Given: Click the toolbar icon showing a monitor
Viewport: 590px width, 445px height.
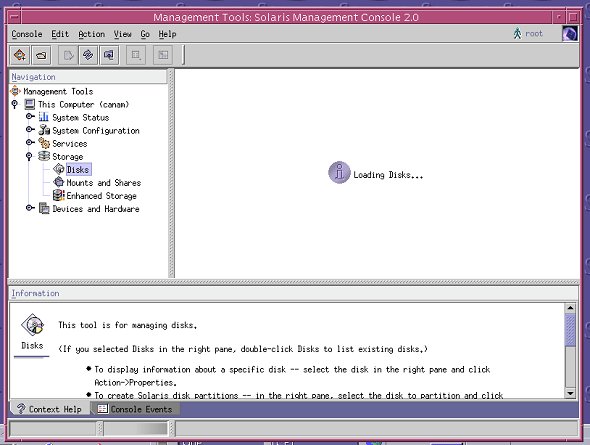Looking at the screenshot, I should coord(109,55).
